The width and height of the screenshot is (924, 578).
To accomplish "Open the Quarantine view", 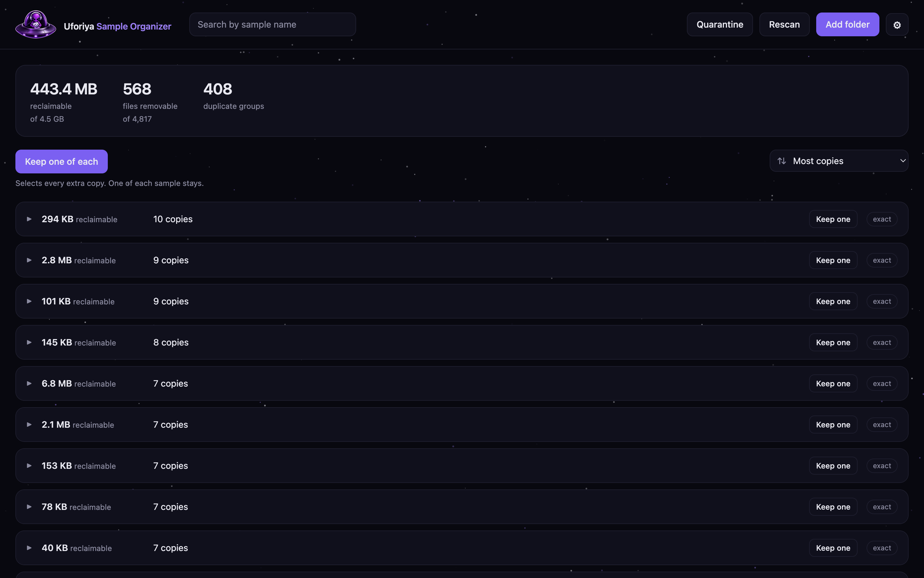I will [x=720, y=24].
